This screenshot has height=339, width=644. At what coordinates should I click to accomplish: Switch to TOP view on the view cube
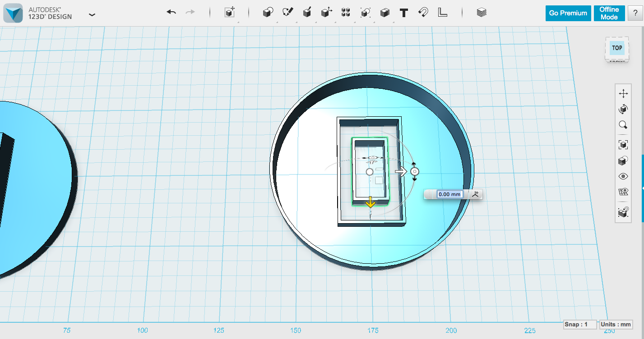pos(616,48)
